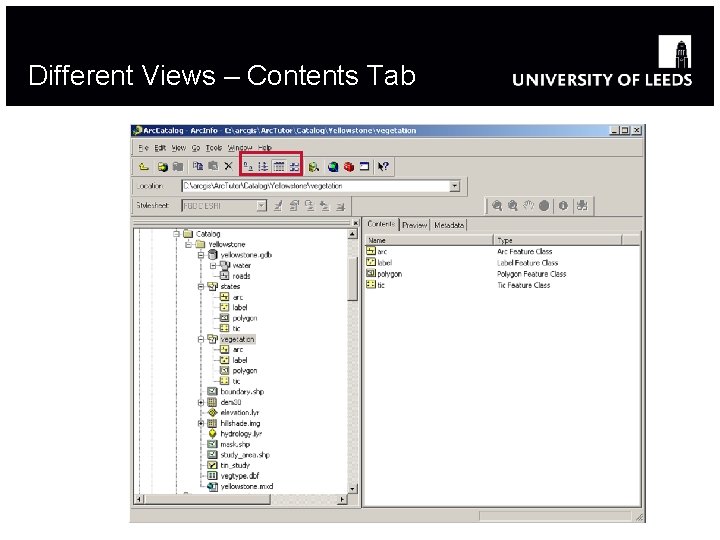Select boundary.shp in the catalog tree

click(x=242, y=392)
